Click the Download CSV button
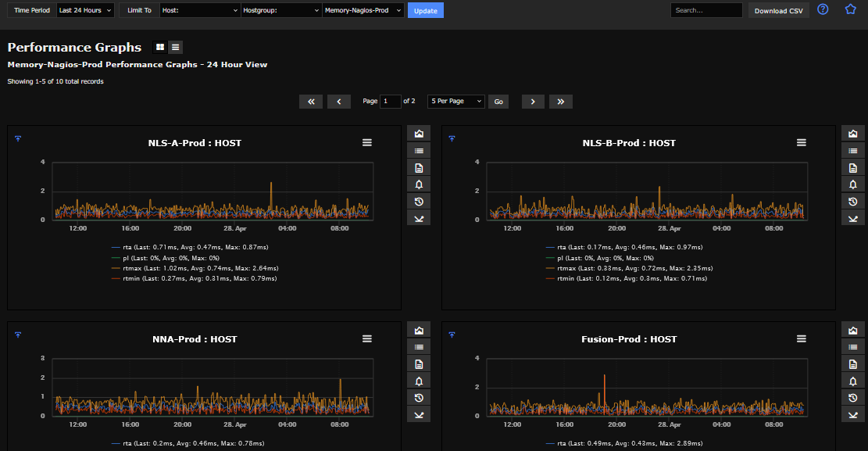Screen dimensions: 868x451 click(x=778, y=11)
